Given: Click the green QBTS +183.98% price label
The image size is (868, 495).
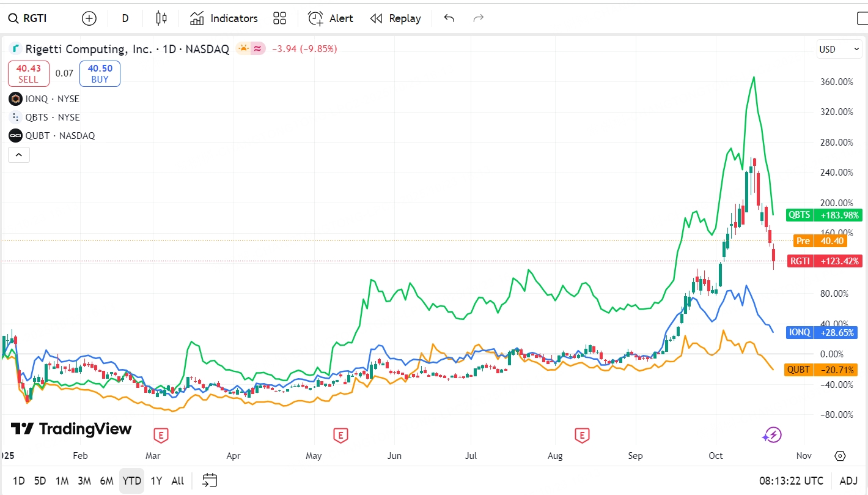Looking at the screenshot, I should [x=824, y=215].
